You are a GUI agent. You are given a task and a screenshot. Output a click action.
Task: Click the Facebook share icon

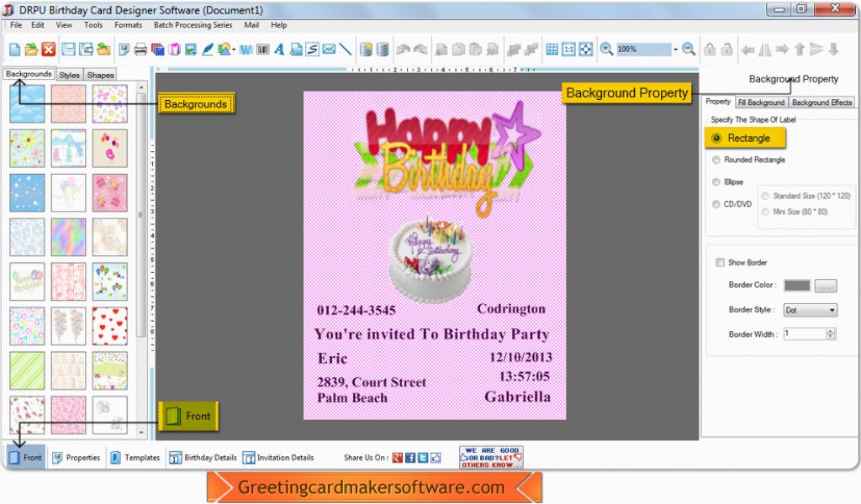tap(410, 458)
